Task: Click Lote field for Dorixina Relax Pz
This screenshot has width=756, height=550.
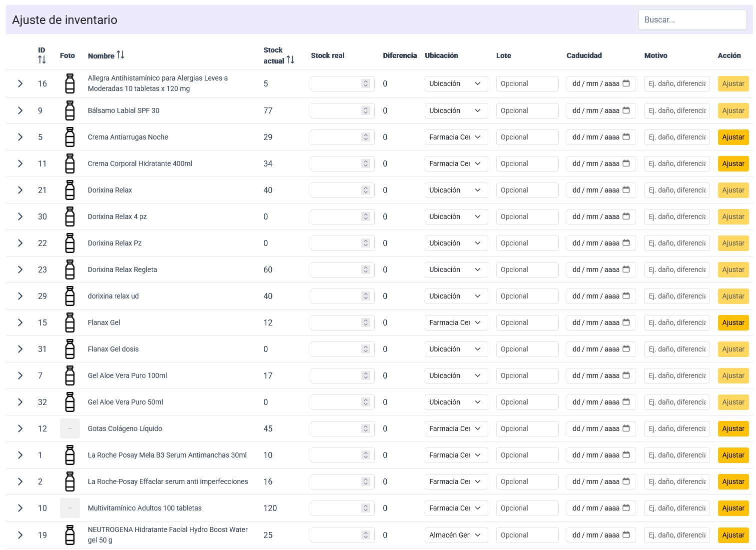Action: coord(527,243)
